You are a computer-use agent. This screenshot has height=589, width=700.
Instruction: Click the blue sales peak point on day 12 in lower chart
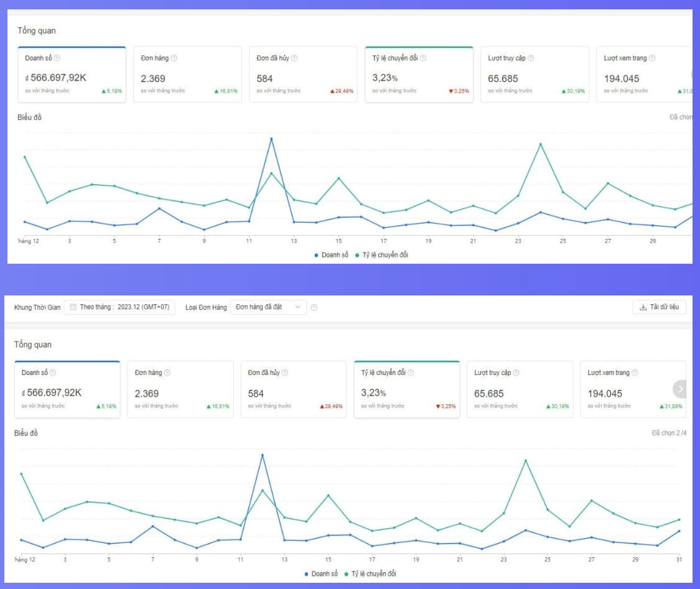coord(262,455)
